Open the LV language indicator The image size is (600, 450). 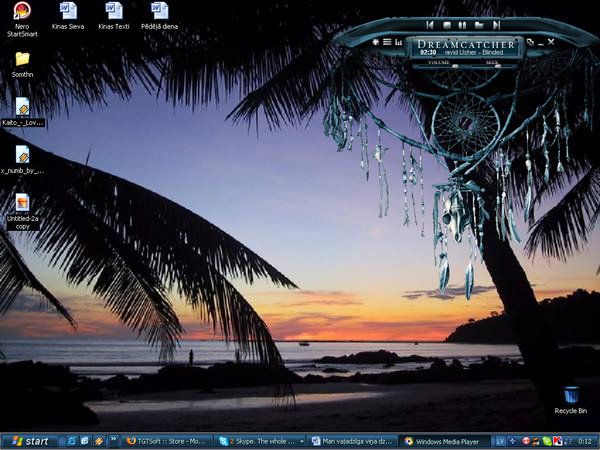(500, 442)
